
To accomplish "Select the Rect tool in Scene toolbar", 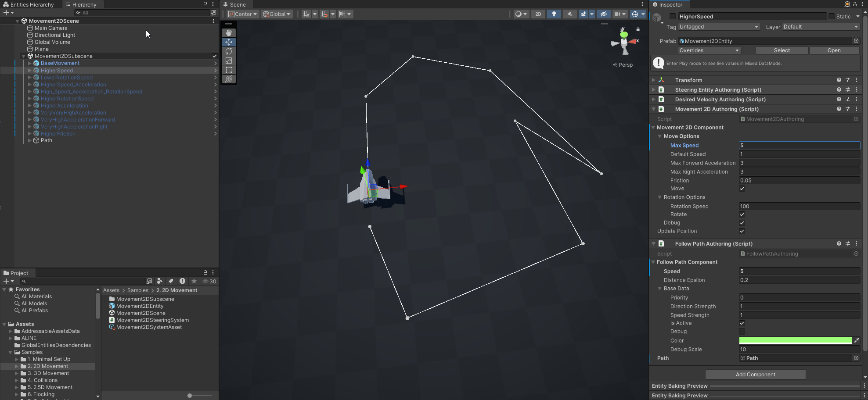I will point(229,70).
